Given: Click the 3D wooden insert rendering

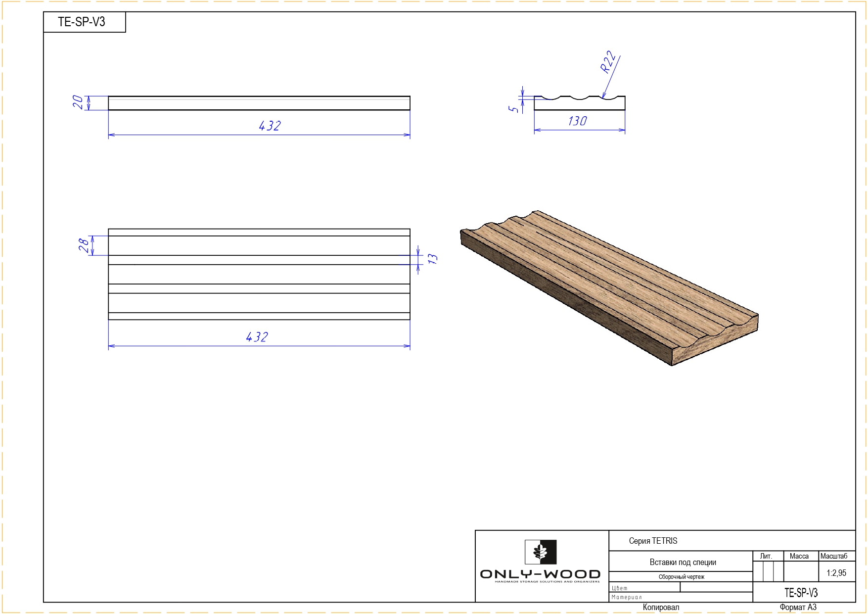Looking at the screenshot, I should (x=608, y=287).
